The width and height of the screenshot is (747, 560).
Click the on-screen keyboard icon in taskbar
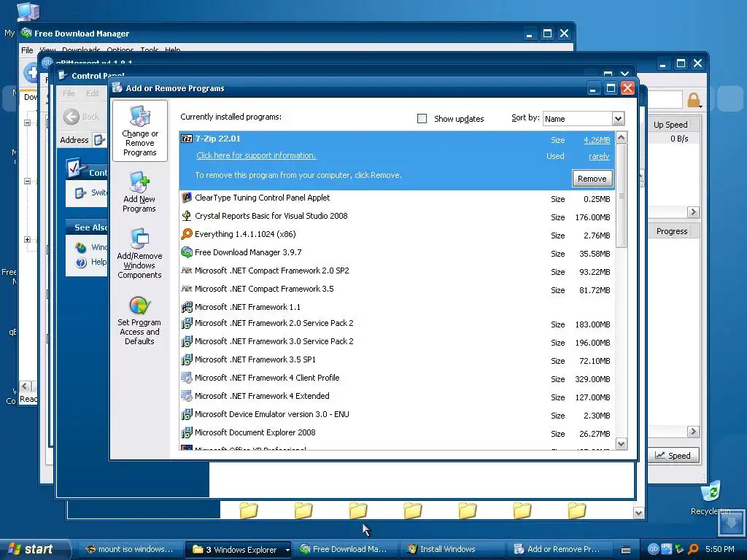(626, 550)
